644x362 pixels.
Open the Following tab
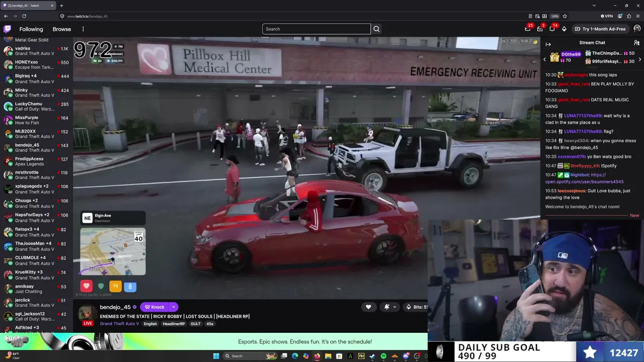pos(31,29)
